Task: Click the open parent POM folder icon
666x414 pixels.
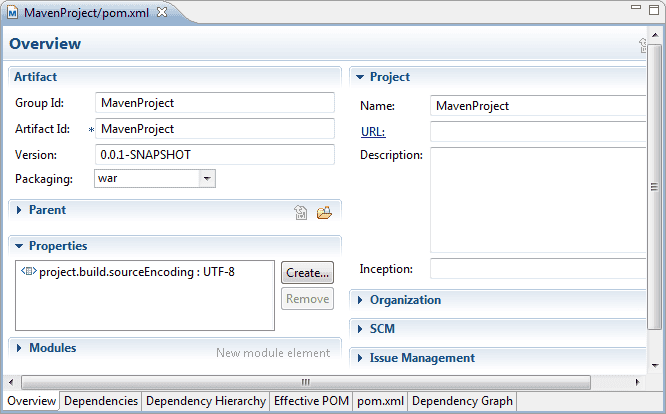Action: click(x=324, y=212)
